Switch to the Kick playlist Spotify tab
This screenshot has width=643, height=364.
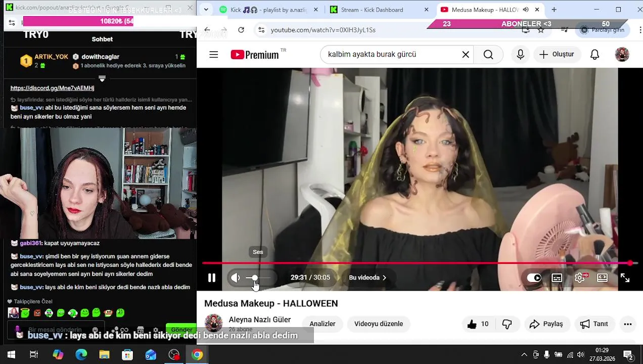click(x=268, y=10)
